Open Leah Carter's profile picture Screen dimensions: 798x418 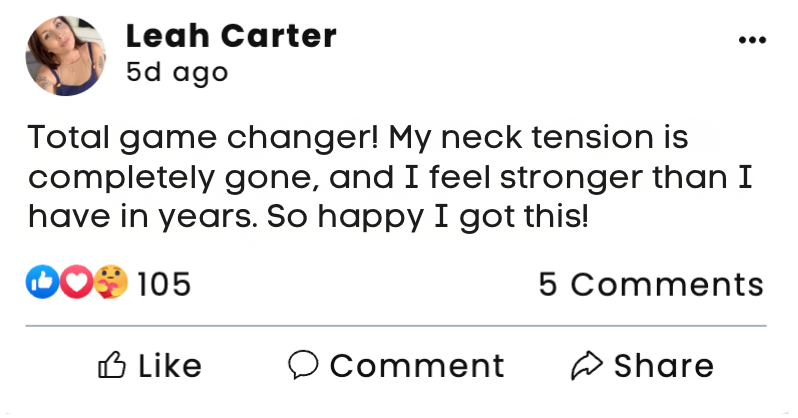(66, 56)
